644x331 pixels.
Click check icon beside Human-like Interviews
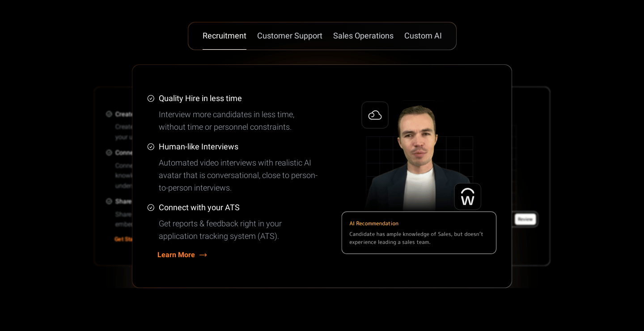tap(151, 147)
